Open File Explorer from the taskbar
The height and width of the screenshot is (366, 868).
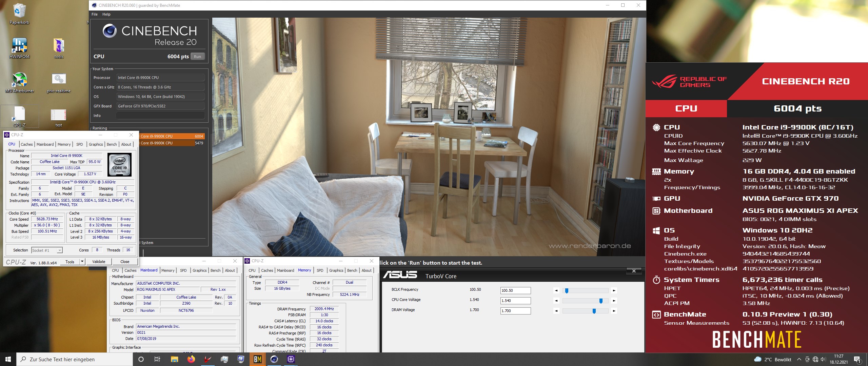pos(174,359)
